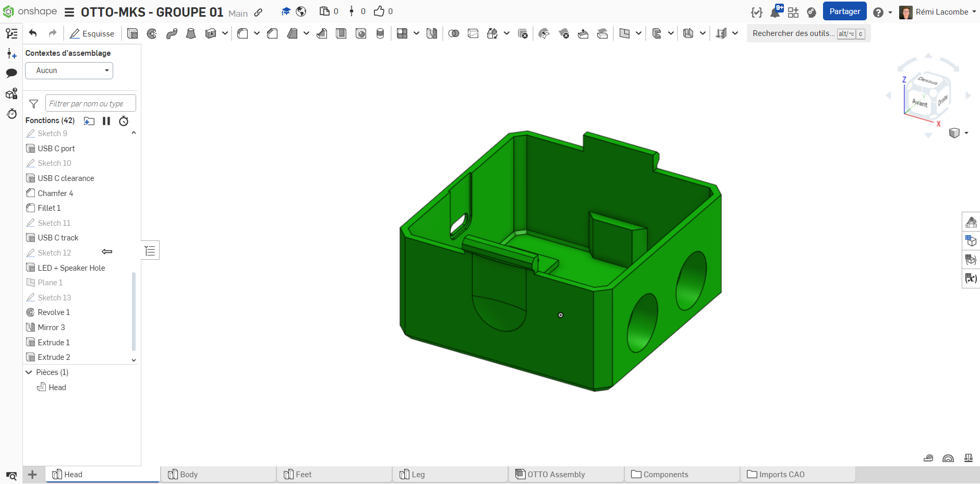Open the comments panel icon
The height and width of the screenshot is (484, 980).
pos(11,74)
